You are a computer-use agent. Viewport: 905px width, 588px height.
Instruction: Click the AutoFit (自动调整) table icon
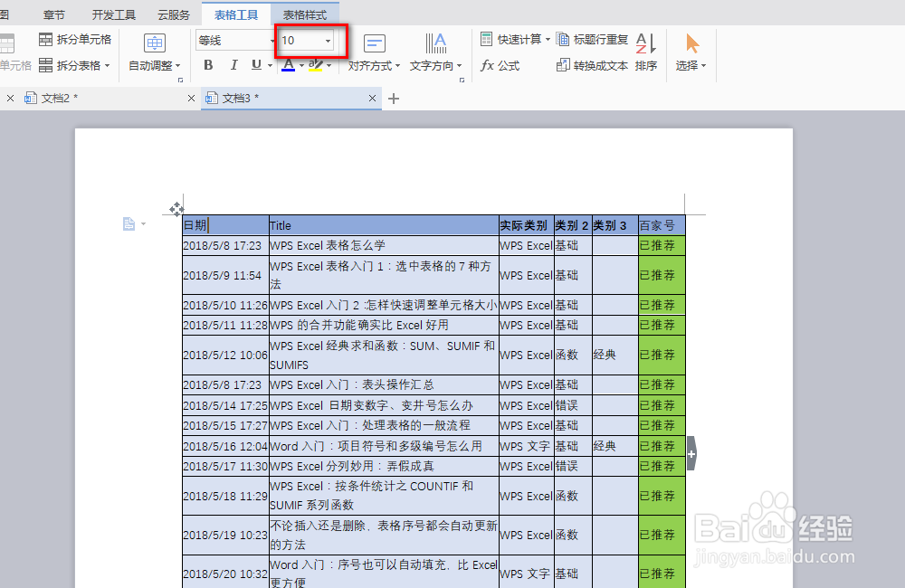coord(154,43)
